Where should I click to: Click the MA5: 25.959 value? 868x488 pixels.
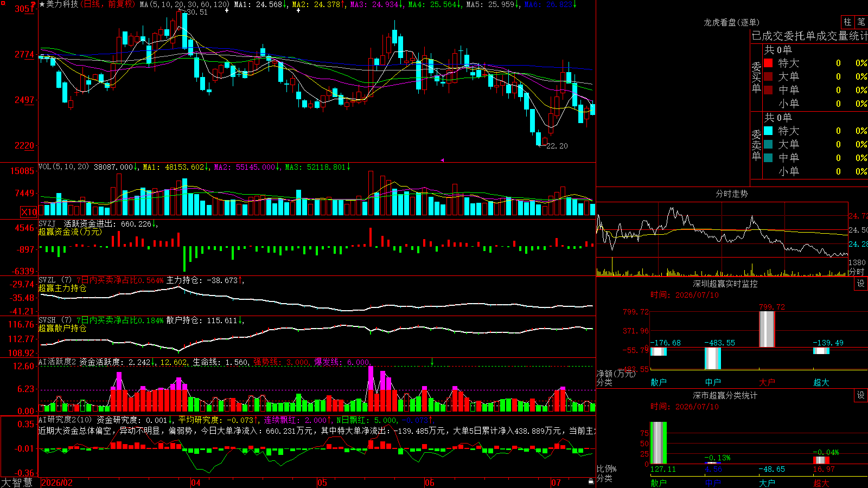(493, 4)
